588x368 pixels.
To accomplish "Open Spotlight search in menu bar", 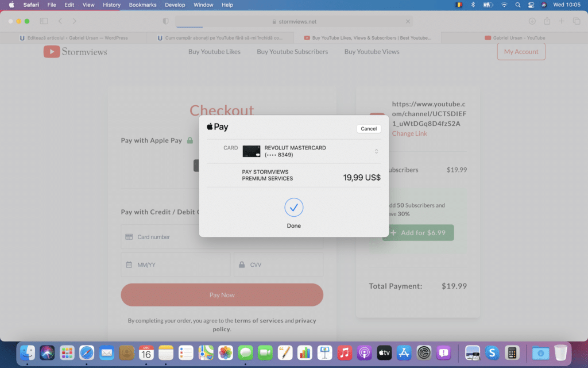I will click(x=517, y=5).
